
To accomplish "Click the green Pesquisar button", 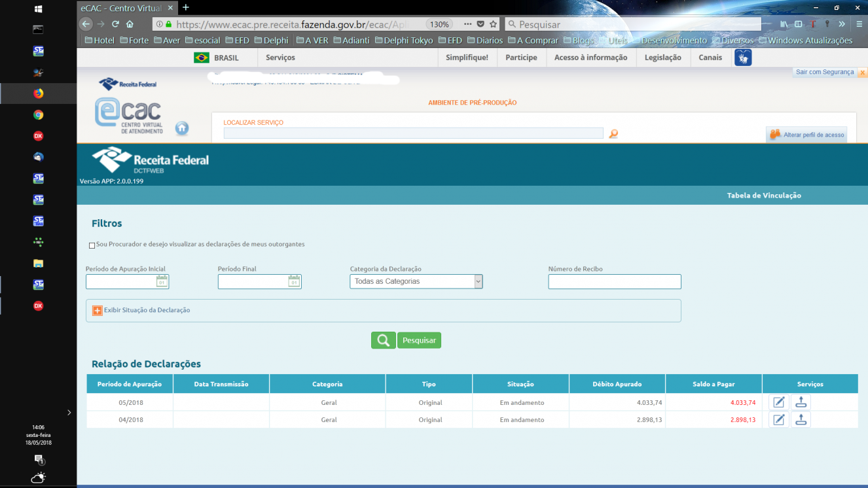I will [419, 340].
